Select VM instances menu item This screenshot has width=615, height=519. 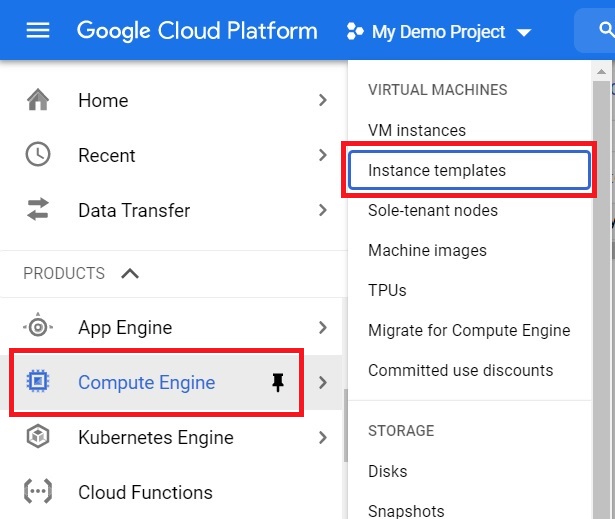coord(417,130)
